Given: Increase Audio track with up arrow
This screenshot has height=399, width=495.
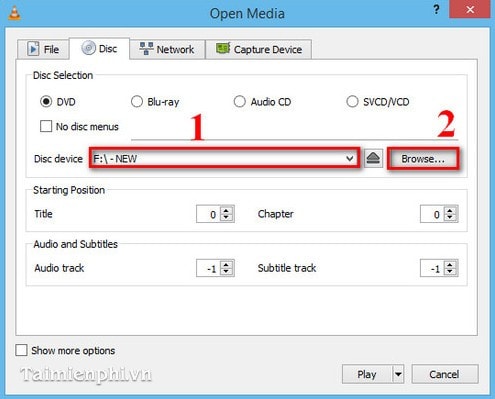Looking at the screenshot, I should point(227,265).
